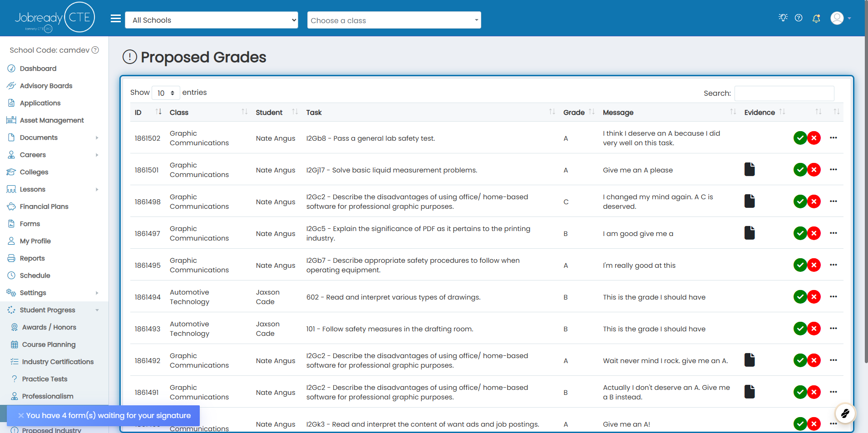The image size is (868, 433).
Task: Reject proposed grade 1861502
Action: click(x=814, y=138)
